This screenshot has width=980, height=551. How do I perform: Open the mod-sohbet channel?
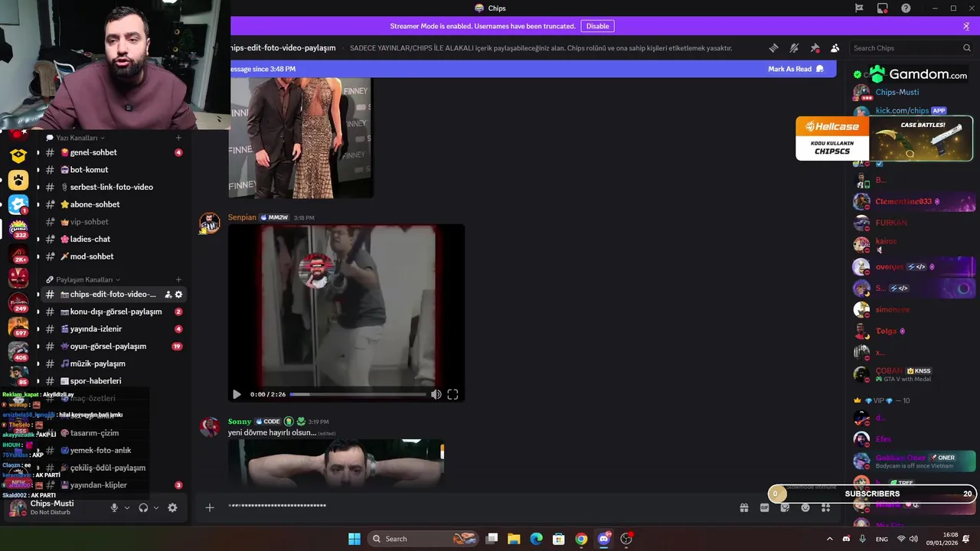coord(113,256)
